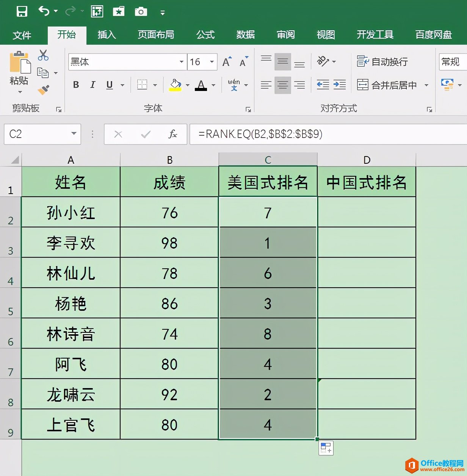The width and height of the screenshot is (467, 476).
Task: Click the wén phonetic guide icon
Action: coord(234,85)
